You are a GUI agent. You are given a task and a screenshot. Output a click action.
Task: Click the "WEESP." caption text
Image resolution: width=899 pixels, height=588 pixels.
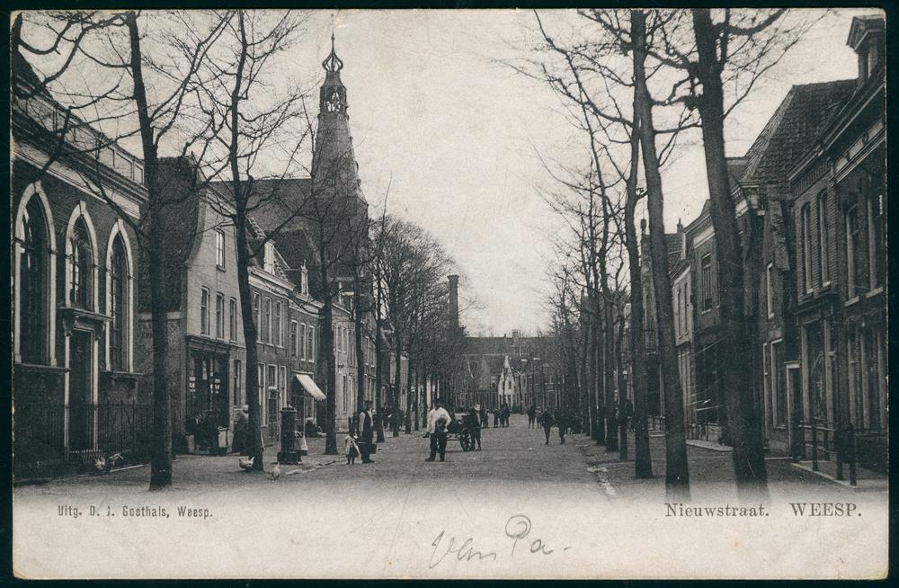[824, 510]
